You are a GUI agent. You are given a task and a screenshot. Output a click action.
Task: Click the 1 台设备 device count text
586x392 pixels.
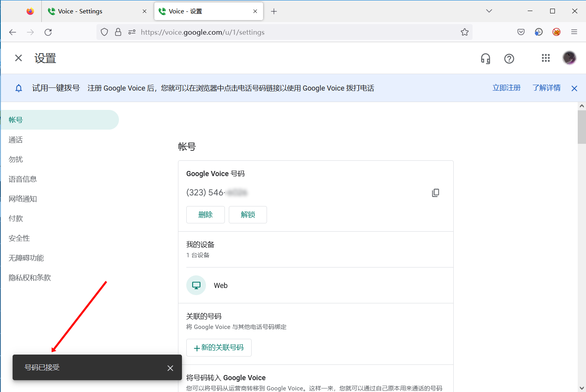[198, 255]
